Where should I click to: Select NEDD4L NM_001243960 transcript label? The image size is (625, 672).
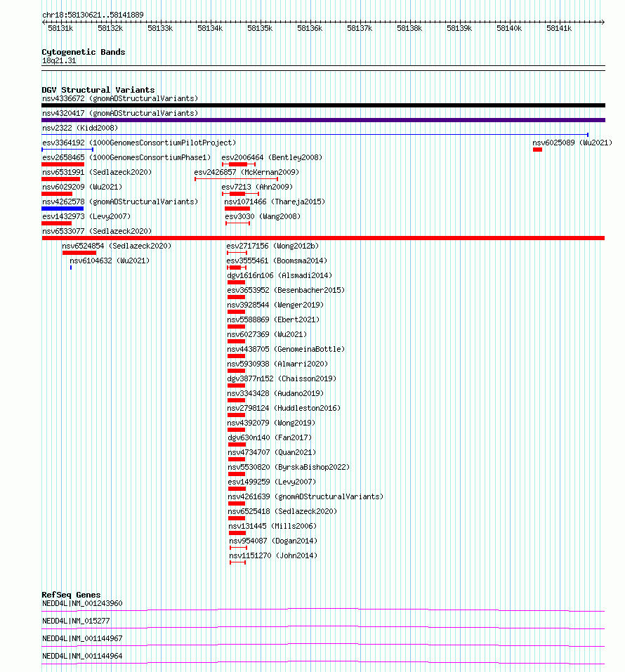82,603
